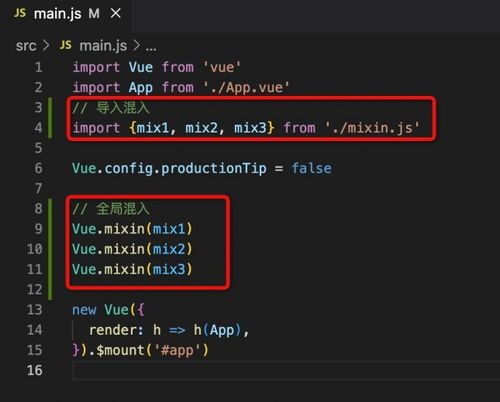Expand the chevron after src breadcrumb
This screenshot has width=500, height=402.
46,45
